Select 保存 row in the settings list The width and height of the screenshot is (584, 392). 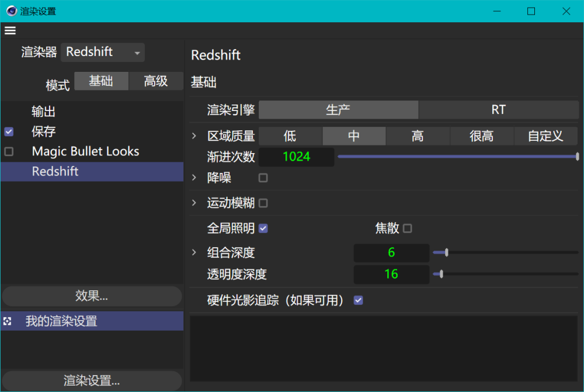click(92, 131)
